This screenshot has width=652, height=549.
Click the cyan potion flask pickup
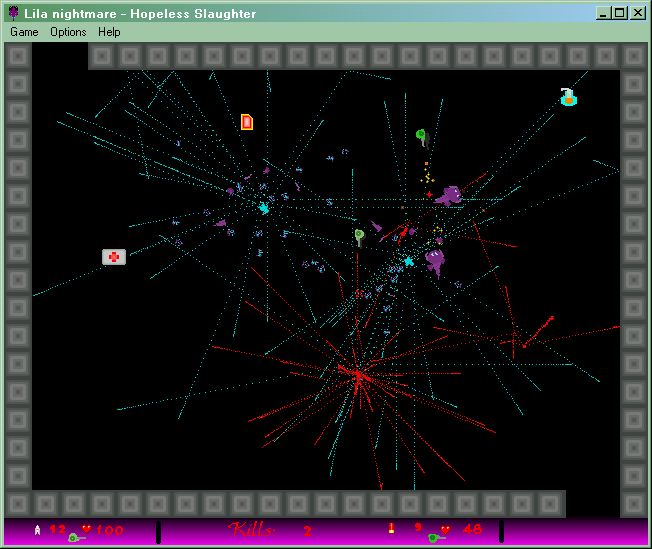[568, 98]
